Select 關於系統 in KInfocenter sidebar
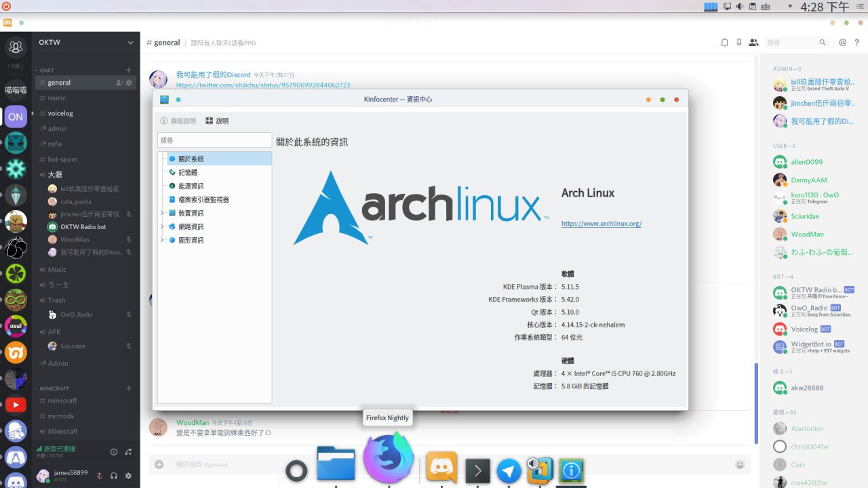868x488 pixels. click(x=219, y=159)
